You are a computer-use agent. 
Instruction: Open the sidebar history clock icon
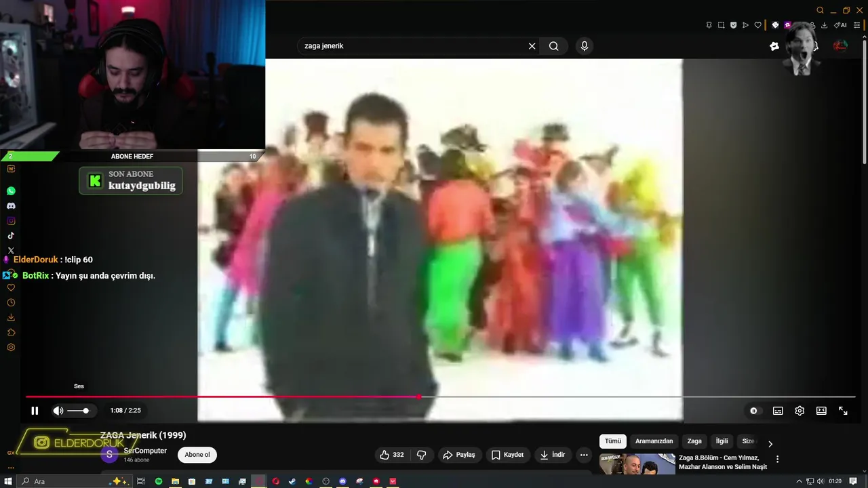(11, 302)
